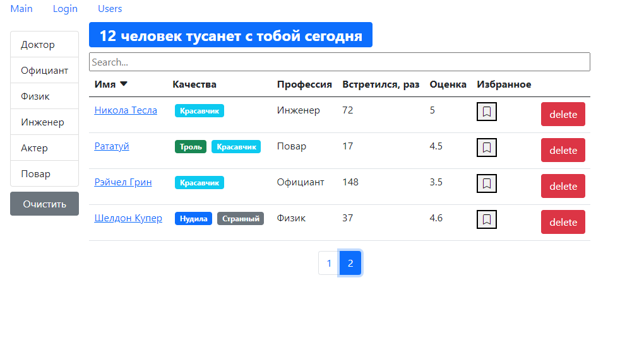Sort by the Качества column header

(x=194, y=84)
